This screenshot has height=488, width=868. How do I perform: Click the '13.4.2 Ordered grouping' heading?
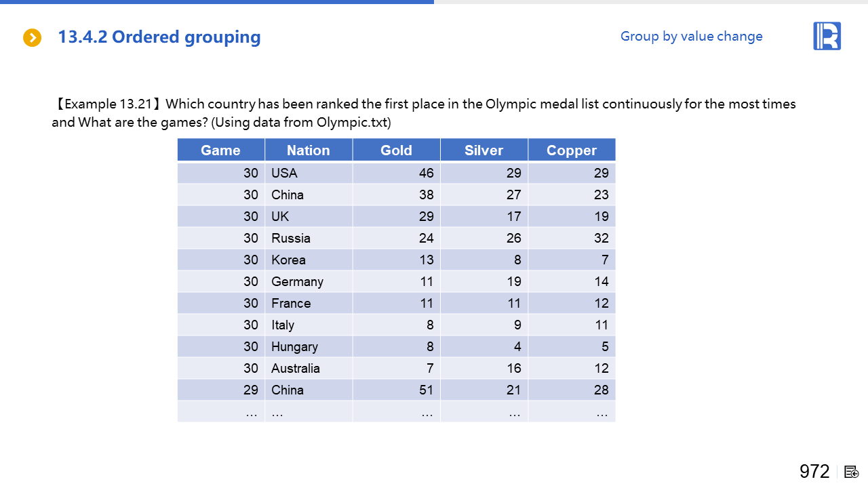(159, 37)
